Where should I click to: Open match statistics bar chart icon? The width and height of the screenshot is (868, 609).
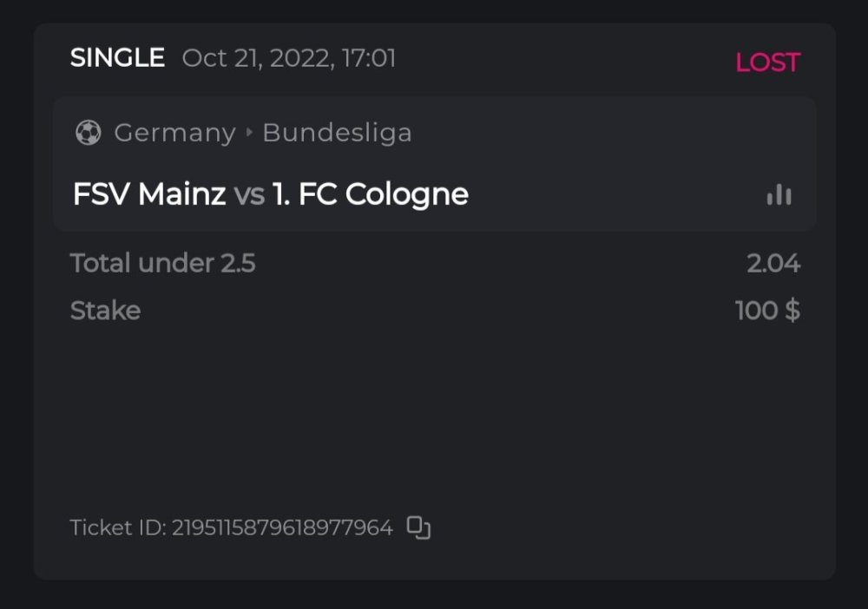[x=779, y=194]
